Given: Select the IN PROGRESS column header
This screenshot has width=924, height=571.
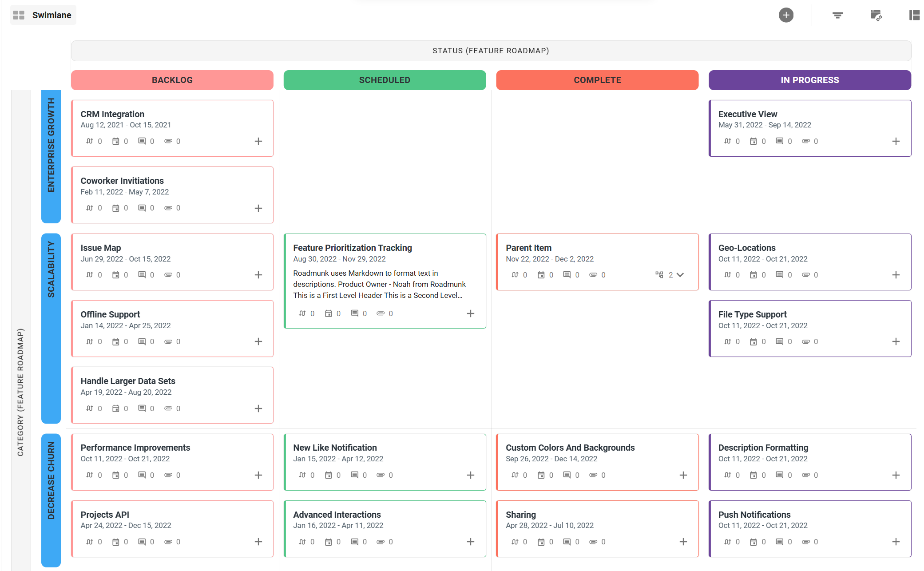Looking at the screenshot, I should pyautogui.click(x=809, y=80).
